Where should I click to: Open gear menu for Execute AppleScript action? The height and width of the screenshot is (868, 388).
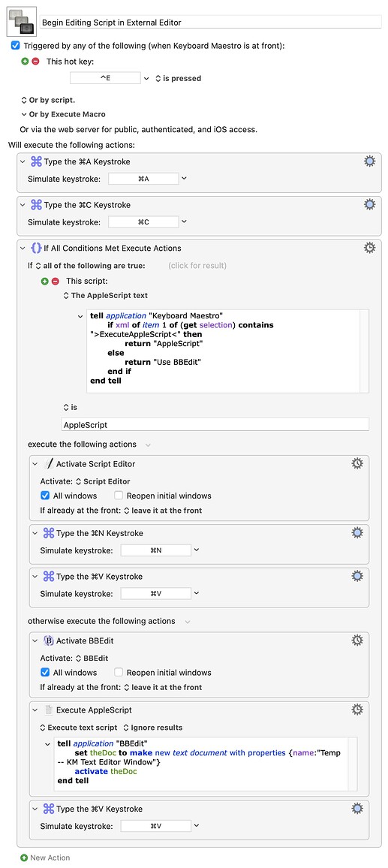[x=357, y=709]
